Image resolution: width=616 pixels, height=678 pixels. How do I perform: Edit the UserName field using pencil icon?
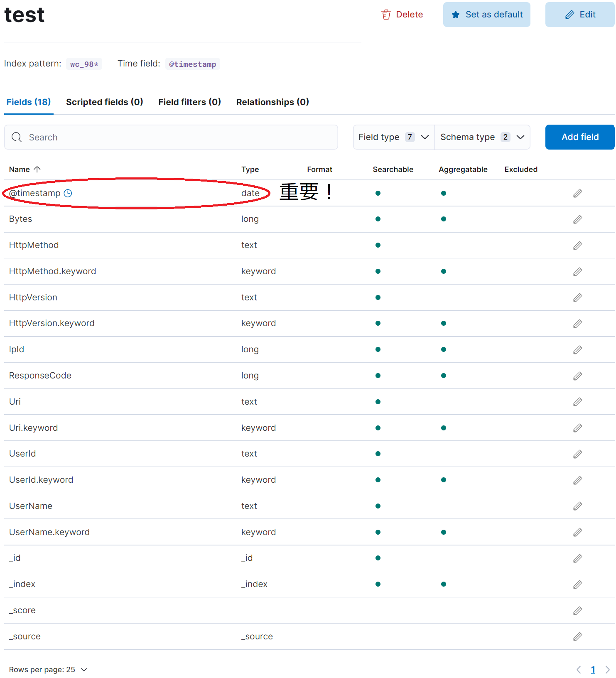[x=577, y=506]
